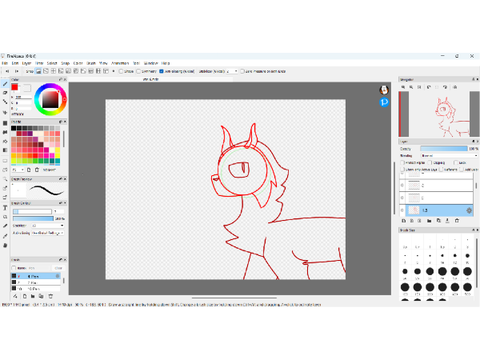Select the document tab above the canvas

[151, 79]
